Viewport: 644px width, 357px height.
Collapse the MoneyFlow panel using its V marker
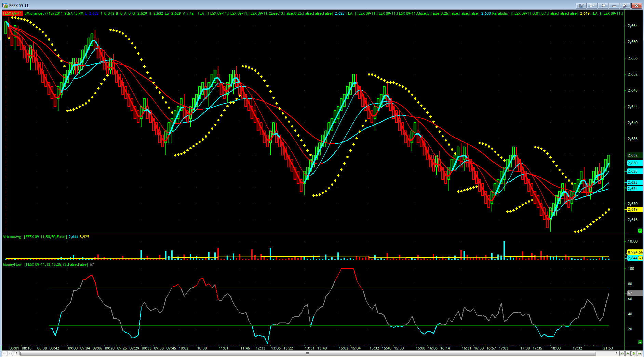click(640, 342)
